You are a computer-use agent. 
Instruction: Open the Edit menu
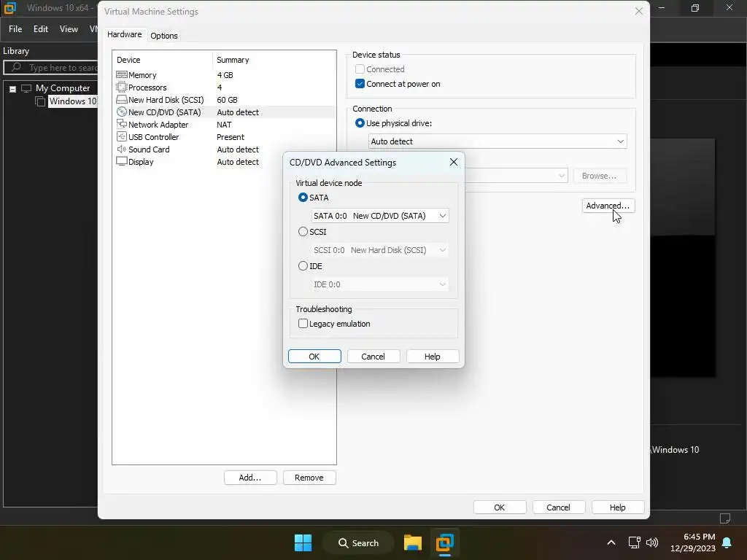[41, 29]
